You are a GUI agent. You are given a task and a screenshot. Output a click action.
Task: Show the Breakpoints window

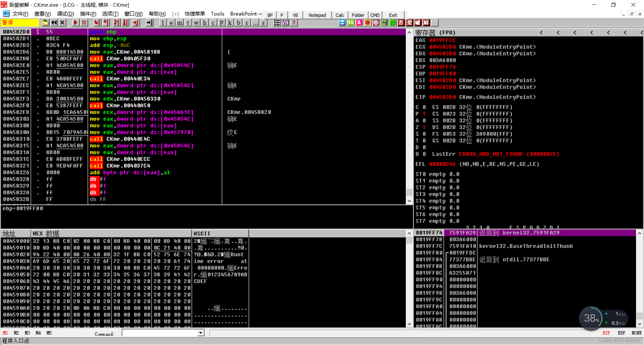point(238,22)
